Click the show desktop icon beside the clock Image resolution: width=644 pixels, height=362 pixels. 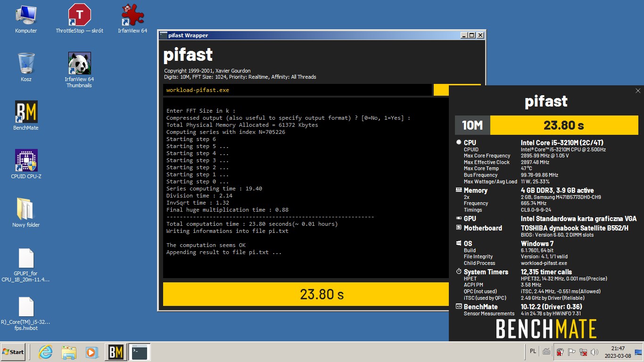[x=638, y=352]
